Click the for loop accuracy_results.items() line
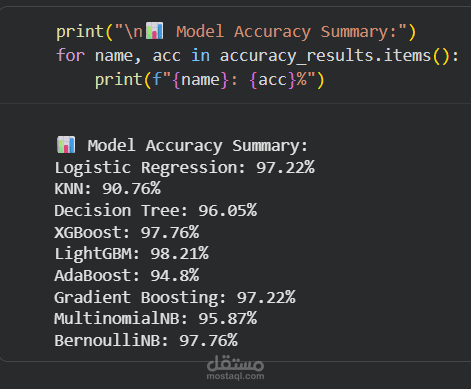 [x=258, y=55]
